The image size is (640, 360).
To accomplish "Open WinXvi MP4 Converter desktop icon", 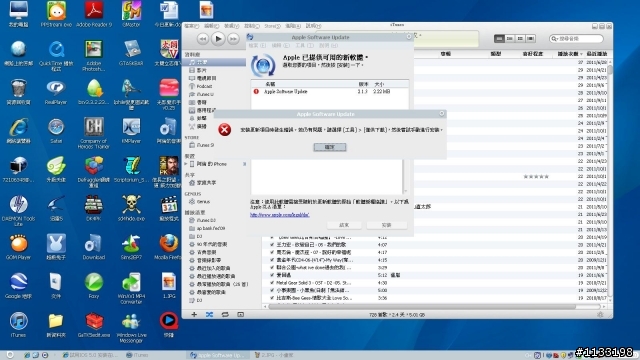I will click(x=131, y=288).
